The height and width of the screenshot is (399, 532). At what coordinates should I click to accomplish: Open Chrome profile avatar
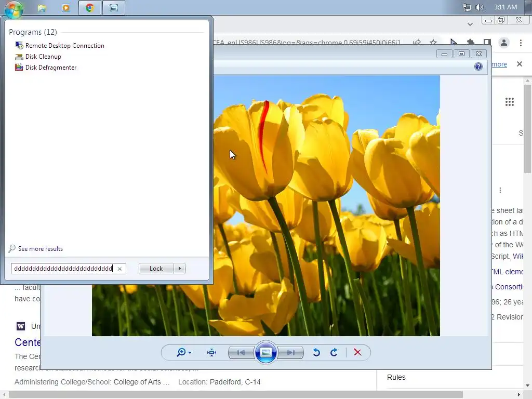click(504, 43)
